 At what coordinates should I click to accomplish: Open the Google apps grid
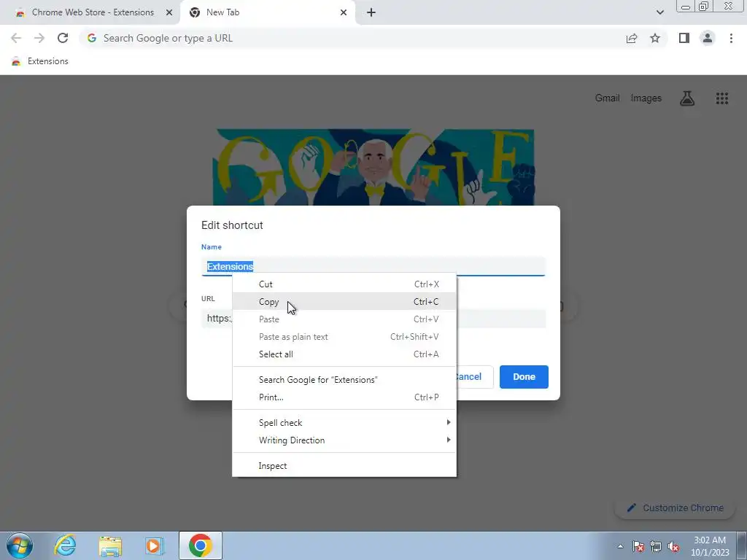[x=721, y=98]
